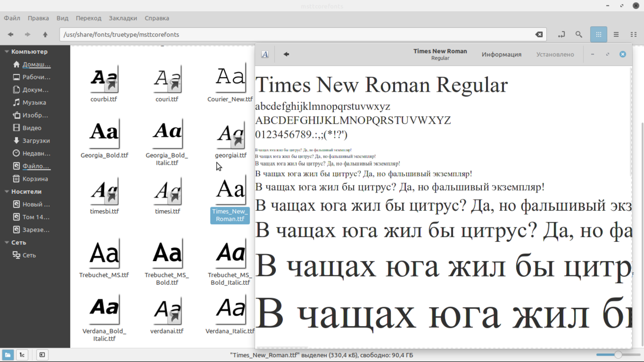Select Courier_New.ttf font file

tap(230, 83)
